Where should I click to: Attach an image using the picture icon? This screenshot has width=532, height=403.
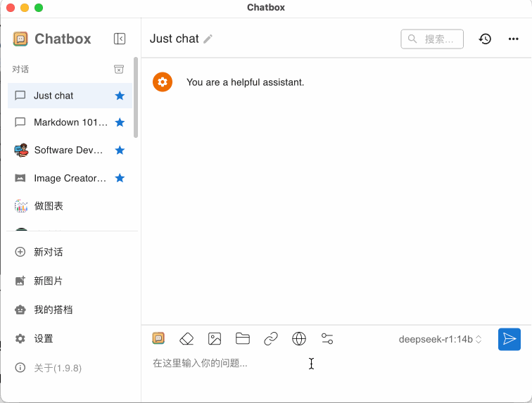click(x=215, y=338)
